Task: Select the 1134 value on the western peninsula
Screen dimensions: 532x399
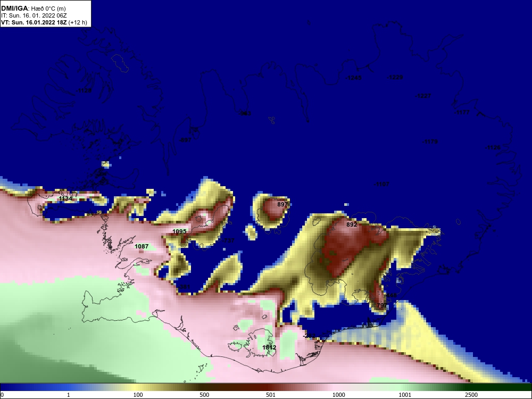Action: point(65,198)
